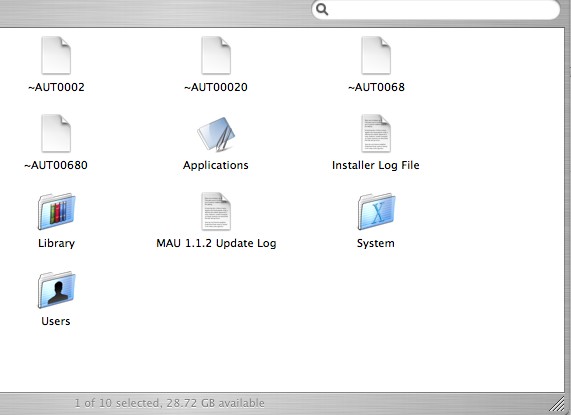Click the "Installer Log File" name label
This screenshot has width=571, height=415.
click(x=375, y=166)
